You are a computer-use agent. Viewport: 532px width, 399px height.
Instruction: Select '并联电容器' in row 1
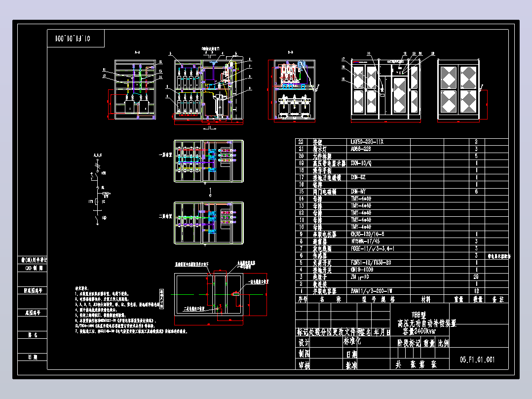[324, 291]
